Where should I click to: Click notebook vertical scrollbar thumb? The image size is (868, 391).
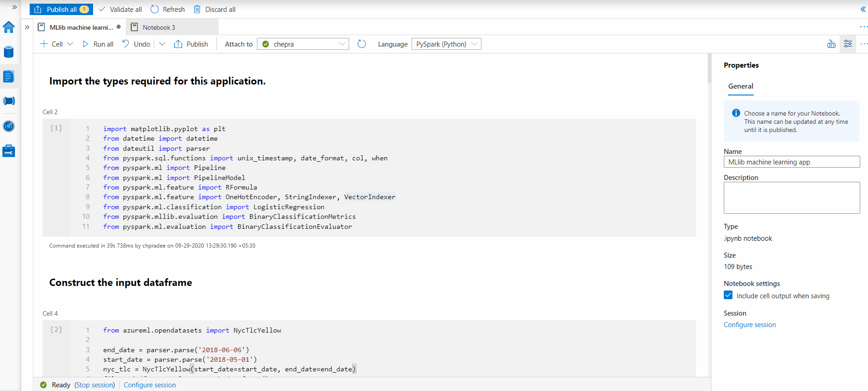point(709,69)
